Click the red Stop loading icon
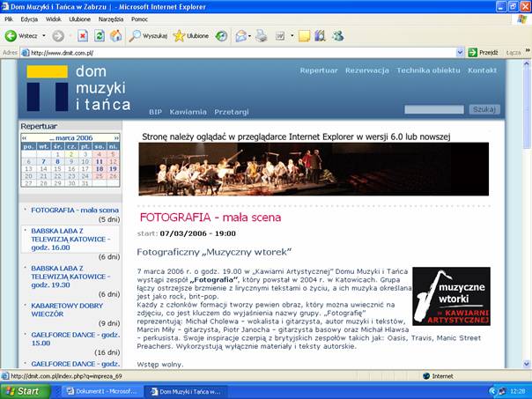This screenshot has height=399, width=532. [x=83, y=36]
